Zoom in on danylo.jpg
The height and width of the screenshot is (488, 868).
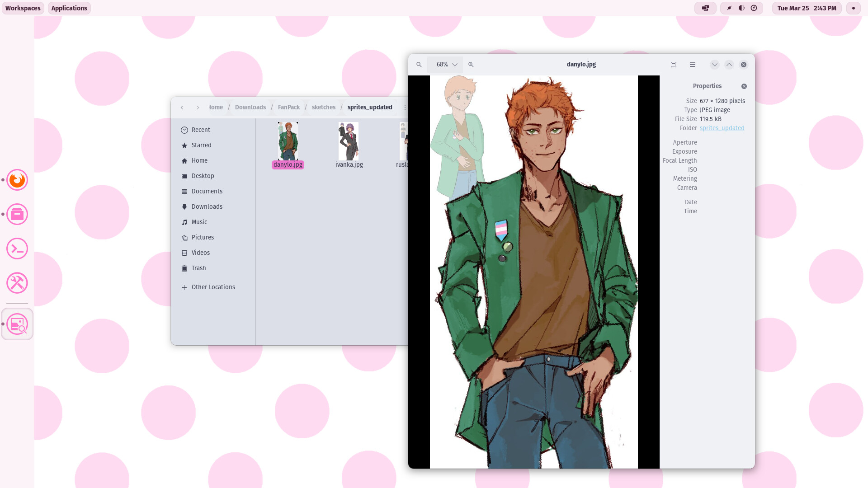(x=471, y=64)
